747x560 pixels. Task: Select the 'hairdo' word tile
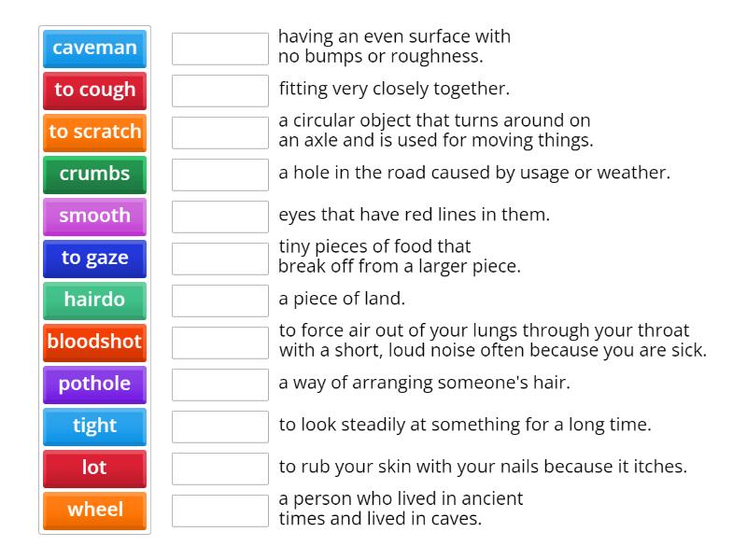pos(94,300)
